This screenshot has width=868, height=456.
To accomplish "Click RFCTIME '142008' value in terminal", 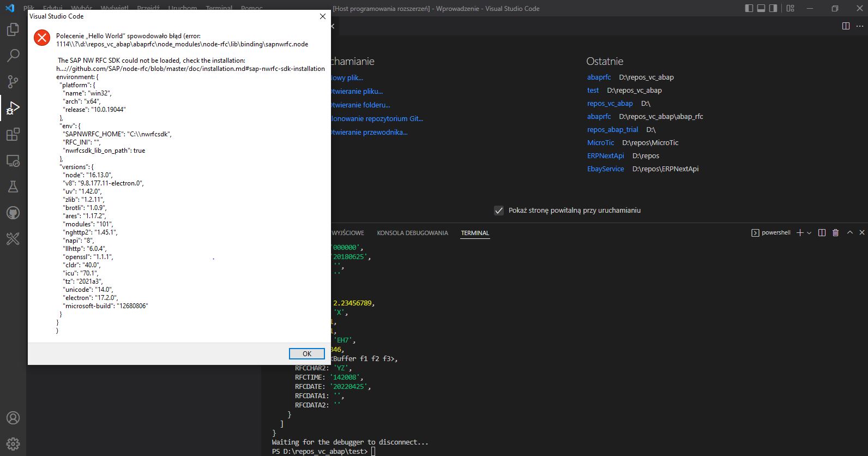I will (x=346, y=377).
